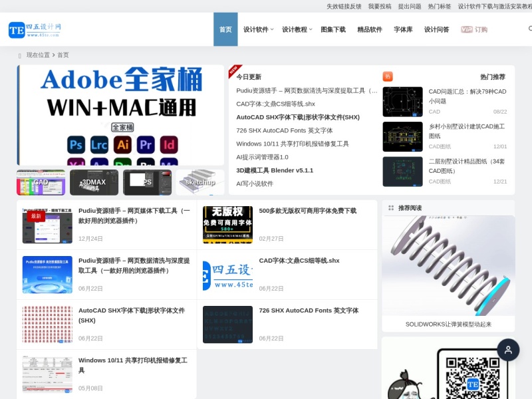Click the blue Pudiu 数据提取 post thumbnail
The image size is (532, 399).
(47, 275)
